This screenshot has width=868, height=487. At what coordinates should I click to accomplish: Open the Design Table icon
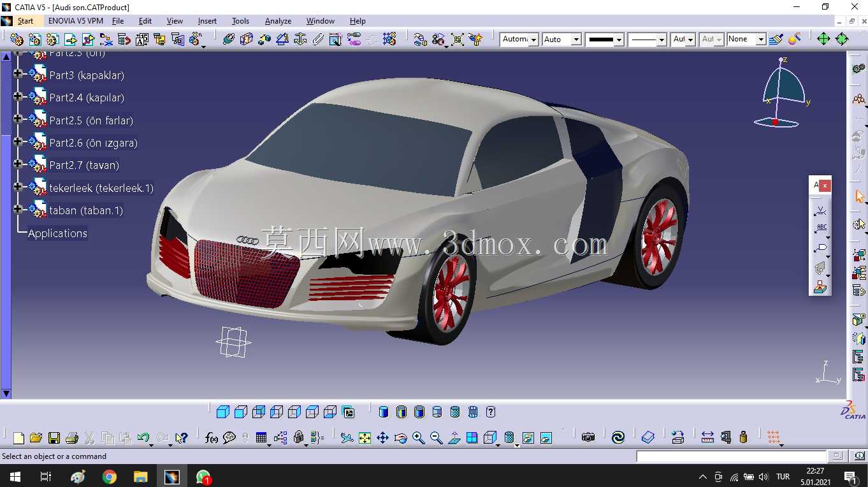[x=261, y=438]
